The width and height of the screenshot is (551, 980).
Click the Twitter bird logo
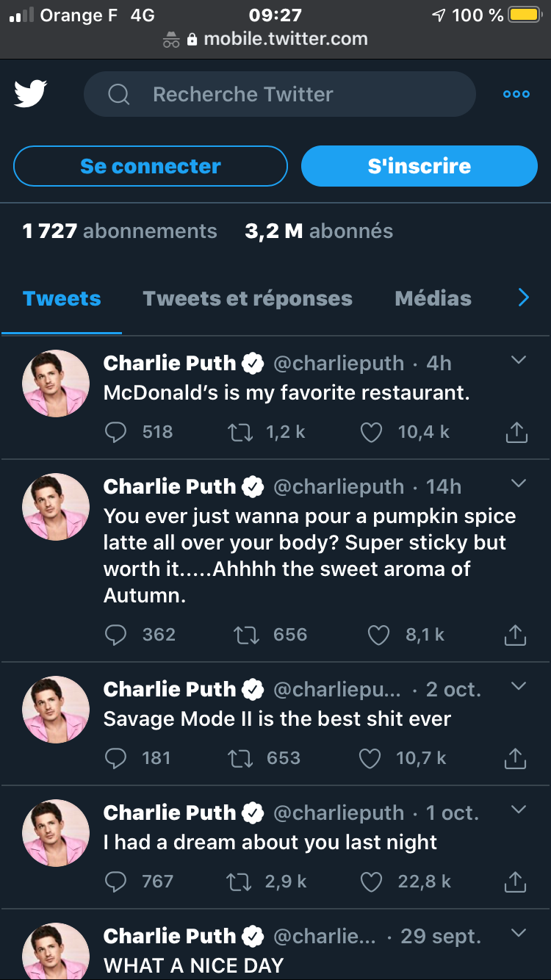point(30,94)
